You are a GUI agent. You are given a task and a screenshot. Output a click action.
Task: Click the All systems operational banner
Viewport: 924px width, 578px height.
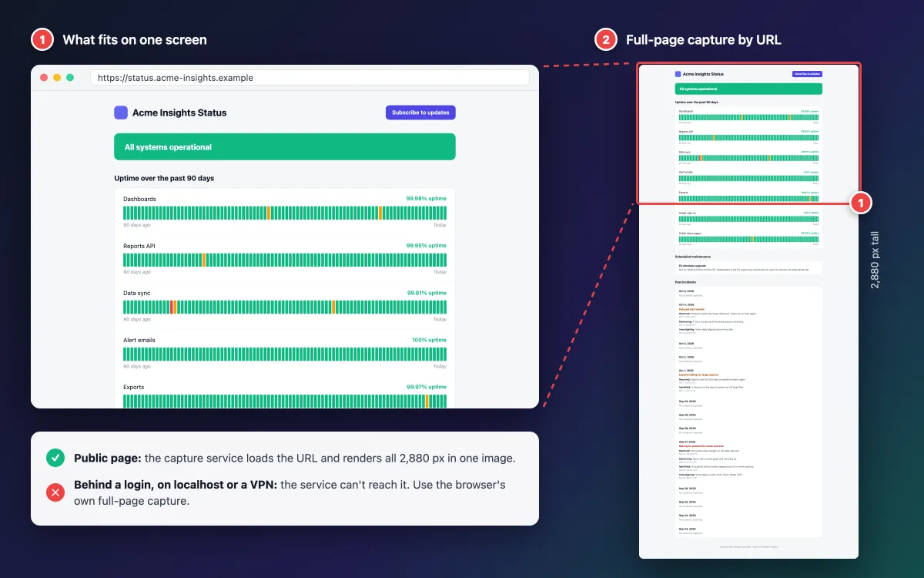coord(285,146)
